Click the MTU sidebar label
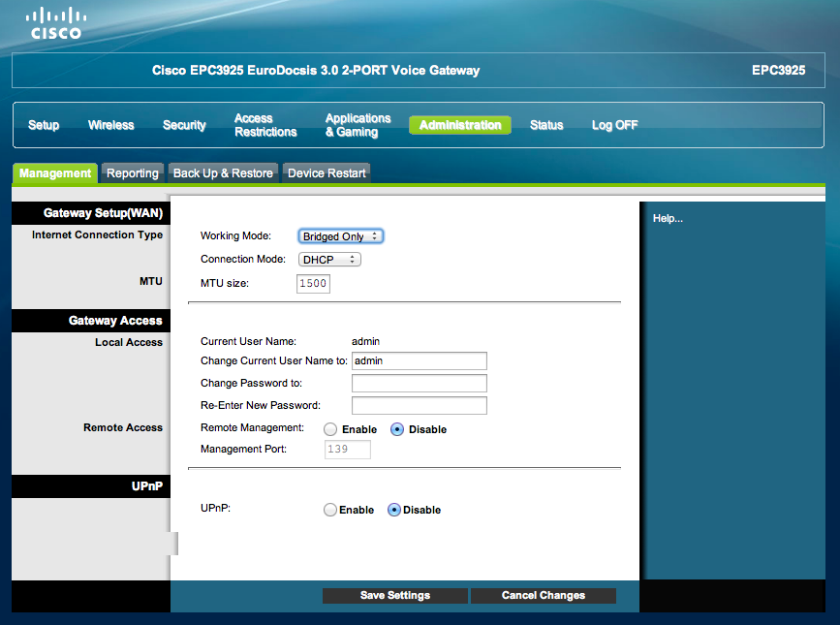 (150, 281)
